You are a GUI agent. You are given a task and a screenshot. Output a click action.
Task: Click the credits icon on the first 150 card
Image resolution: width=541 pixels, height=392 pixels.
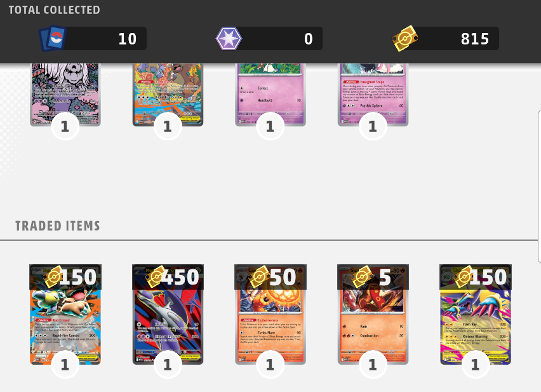click(54, 277)
